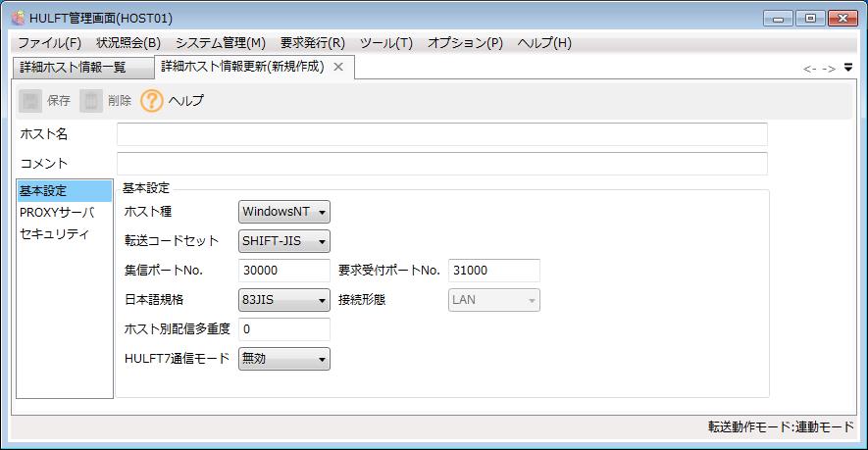Open the システム管理(M) menu
This screenshot has width=868, height=450.
click(x=221, y=43)
